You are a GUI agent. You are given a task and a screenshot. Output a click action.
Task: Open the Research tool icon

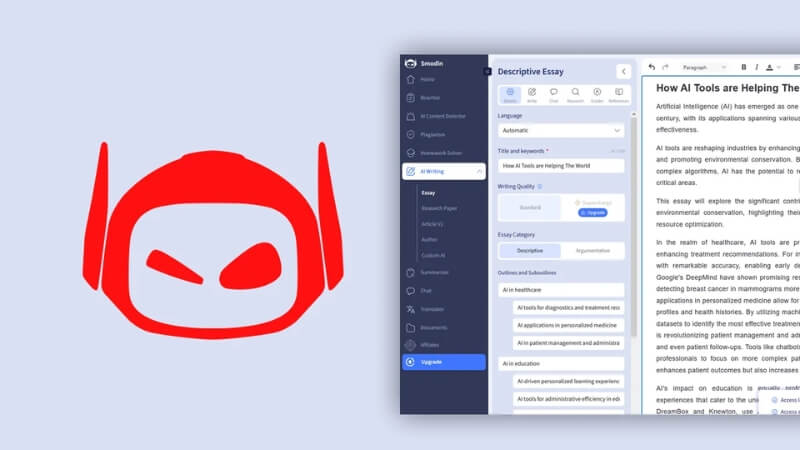(575, 95)
